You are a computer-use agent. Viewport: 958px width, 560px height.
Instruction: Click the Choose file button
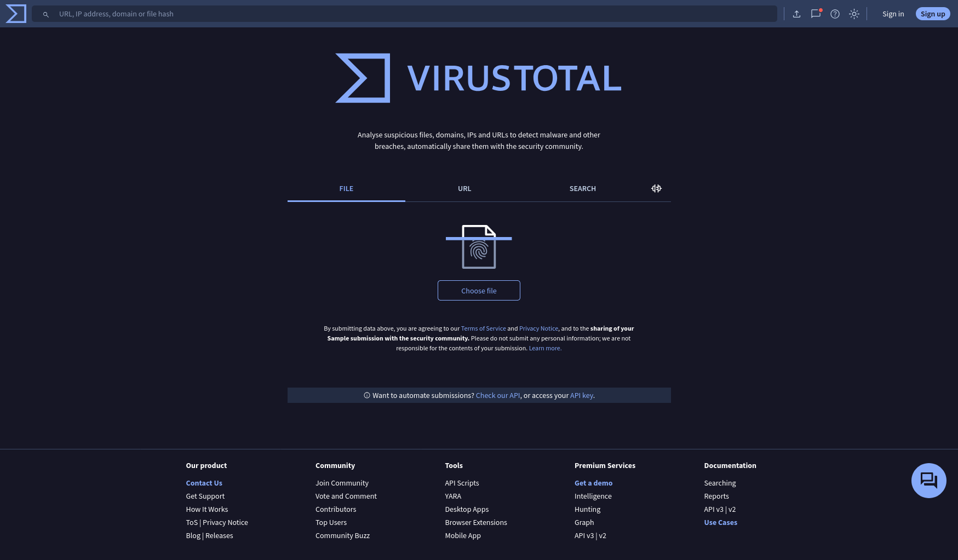479,291
